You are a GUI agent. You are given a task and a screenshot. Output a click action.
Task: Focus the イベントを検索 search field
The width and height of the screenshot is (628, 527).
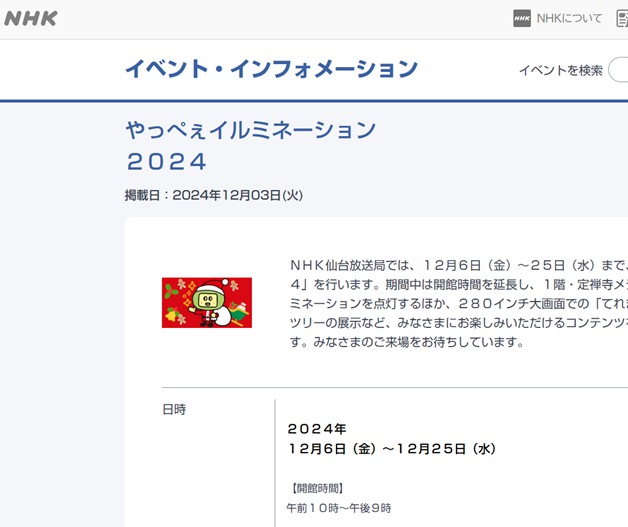click(x=618, y=70)
